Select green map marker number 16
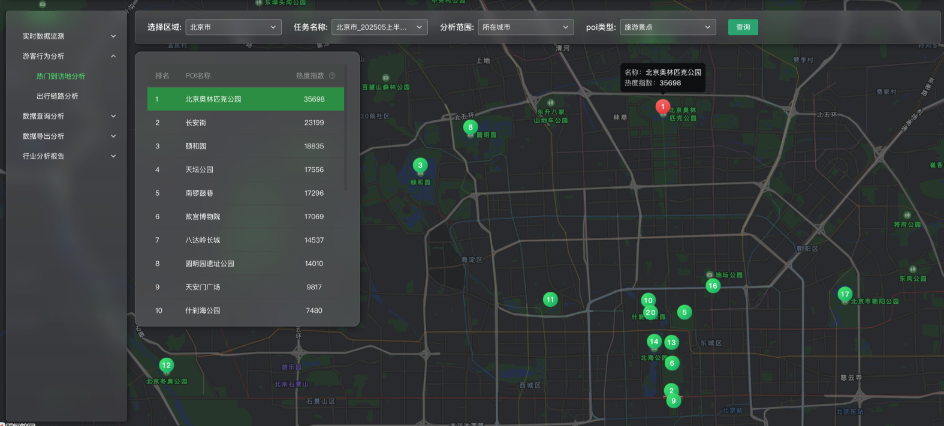This screenshot has width=944, height=426. [x=713, y=286]
